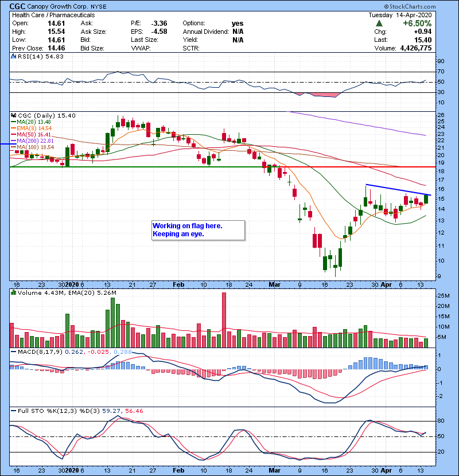Image resolution: width=459 pixels, height=476 pixels.
Task: Click the Annual Dividend N/A value
Action: (x=238, y=32)
